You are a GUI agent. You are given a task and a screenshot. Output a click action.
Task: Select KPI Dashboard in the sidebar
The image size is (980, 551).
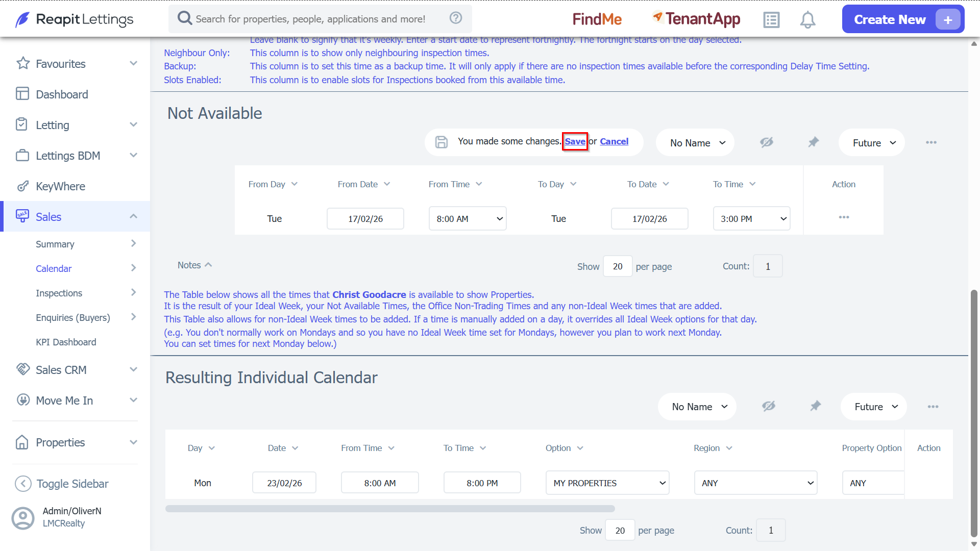66,342
